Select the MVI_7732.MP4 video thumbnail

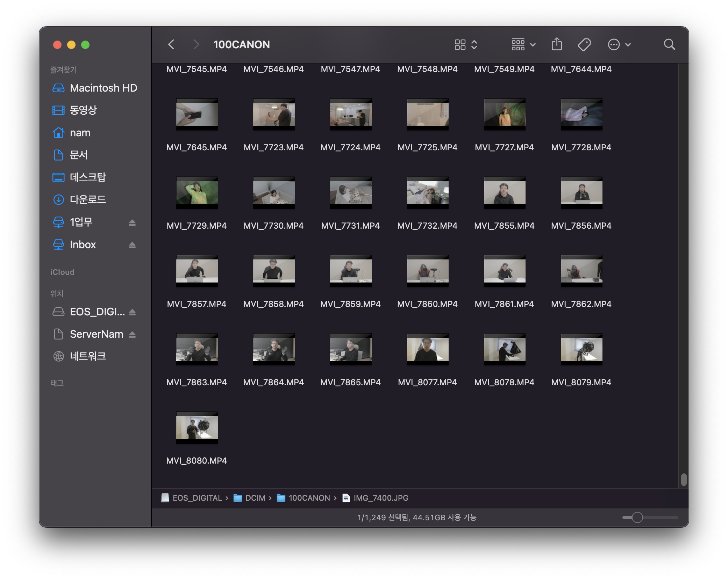tap(428, 192)
